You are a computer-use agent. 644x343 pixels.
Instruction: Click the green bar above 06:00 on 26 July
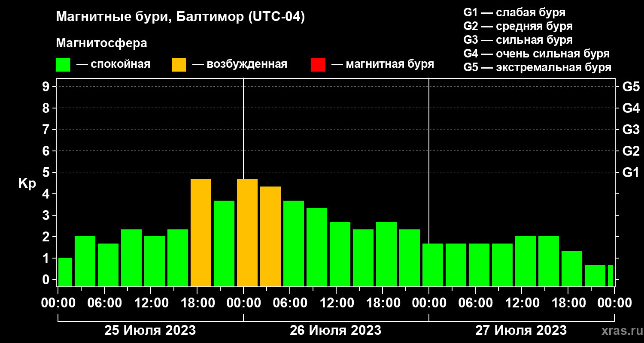tap(294, 243)
